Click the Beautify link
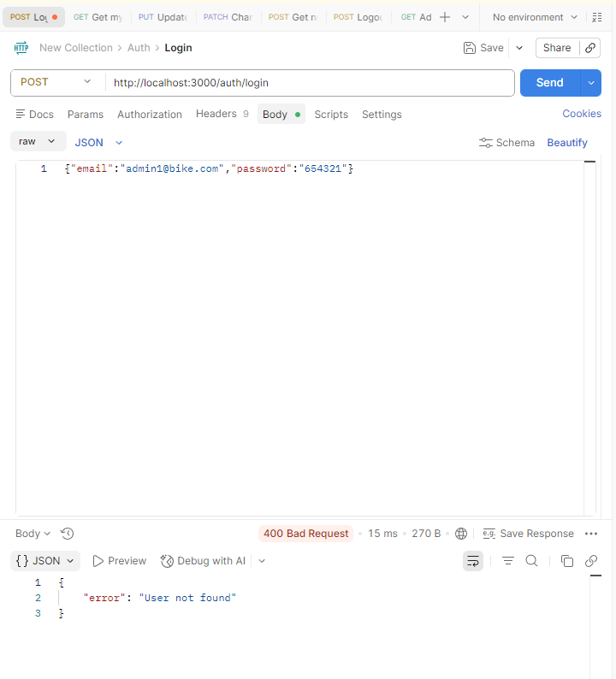616x679 pixels. [567, 143]
